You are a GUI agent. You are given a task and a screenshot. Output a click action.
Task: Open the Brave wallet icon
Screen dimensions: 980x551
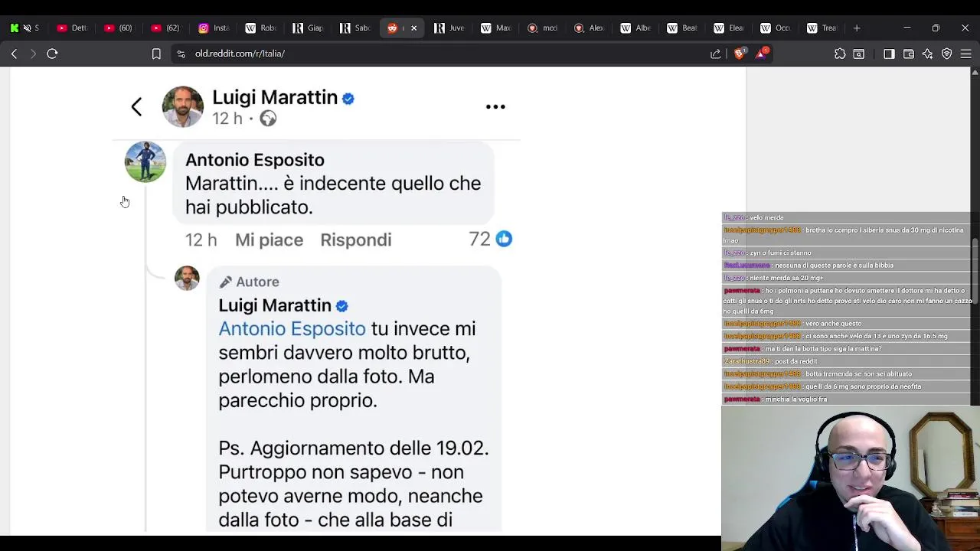(x=909, y=54)
